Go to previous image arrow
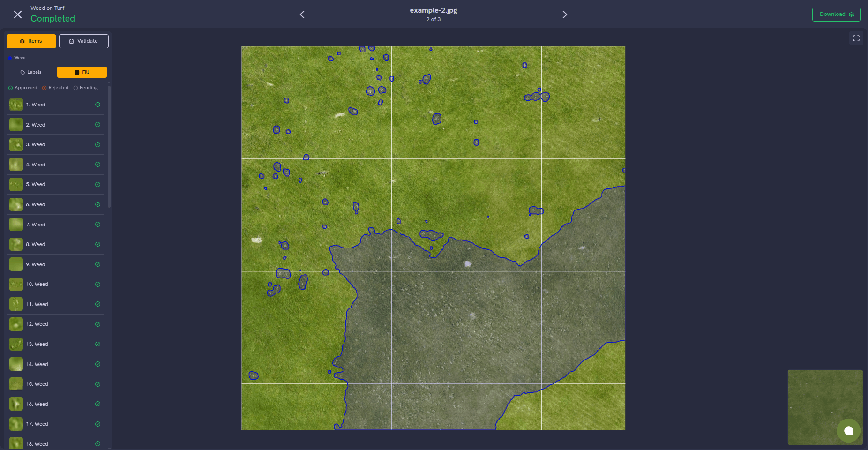 (302, 15)
